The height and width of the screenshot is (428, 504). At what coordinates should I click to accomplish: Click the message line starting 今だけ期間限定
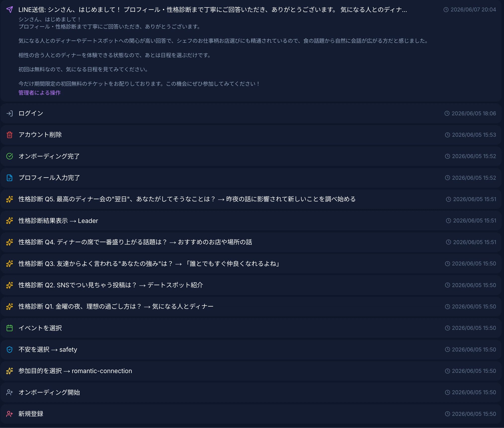(139, 84)
